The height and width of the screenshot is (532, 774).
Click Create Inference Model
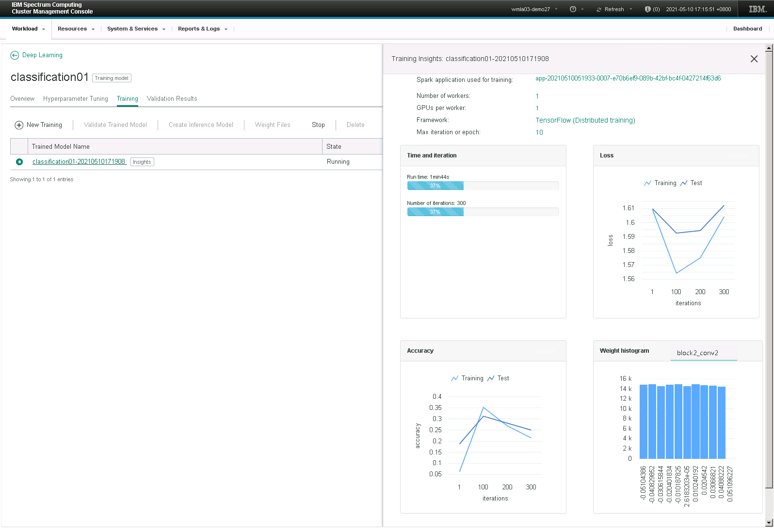coord(201,125)
